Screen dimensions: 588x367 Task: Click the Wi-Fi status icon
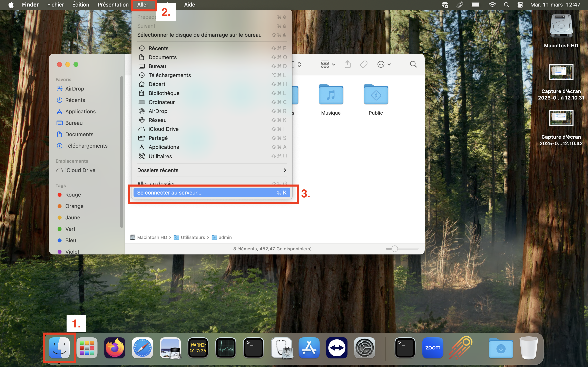(x=492, y=5)
